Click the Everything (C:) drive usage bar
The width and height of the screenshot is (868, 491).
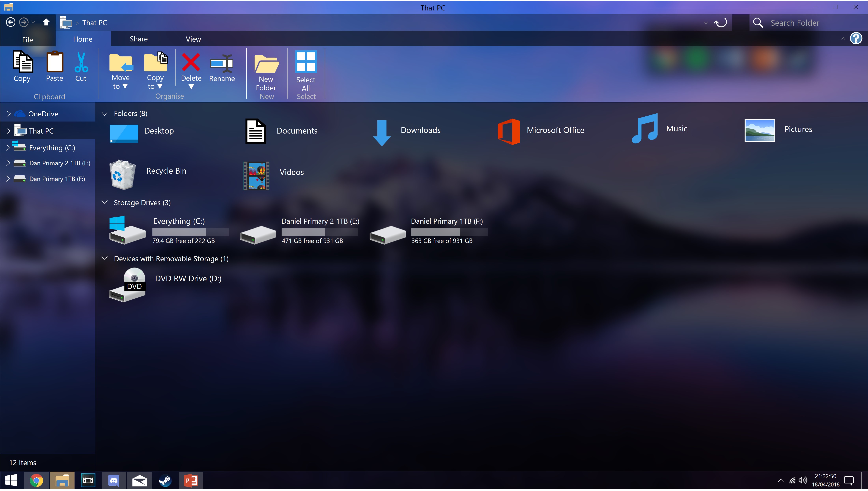tap(190, 232)
